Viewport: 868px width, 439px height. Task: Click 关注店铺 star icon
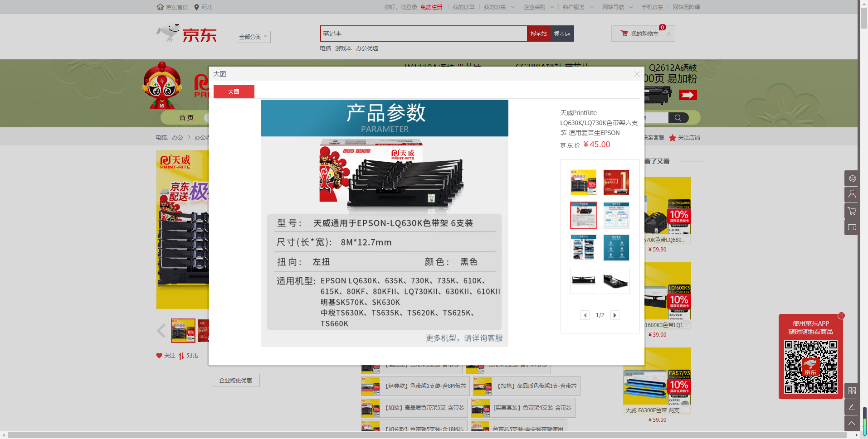pos(673,138)
